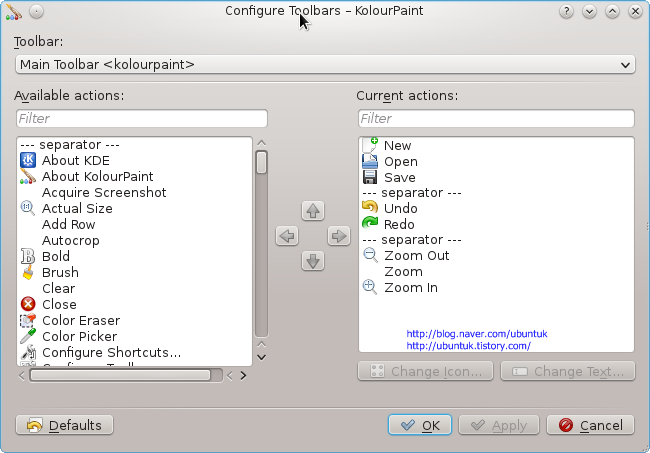Select the Zoom entry without icon in current actions
This screenshot has height=453, width=650.
coord(496,271)
